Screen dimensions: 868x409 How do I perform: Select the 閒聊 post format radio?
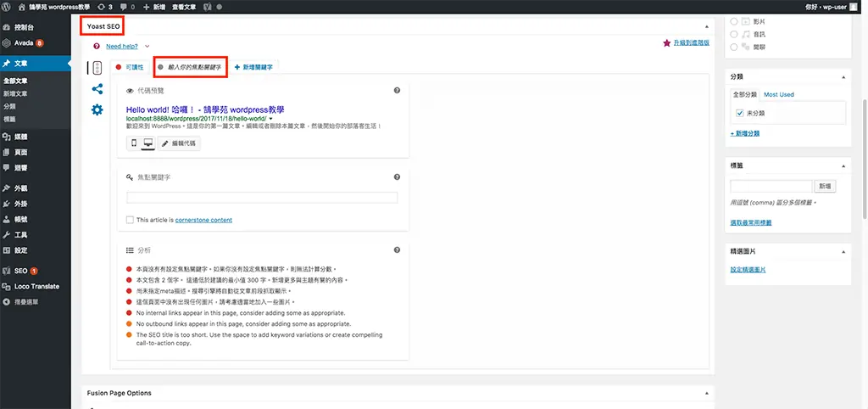point(734,48)
